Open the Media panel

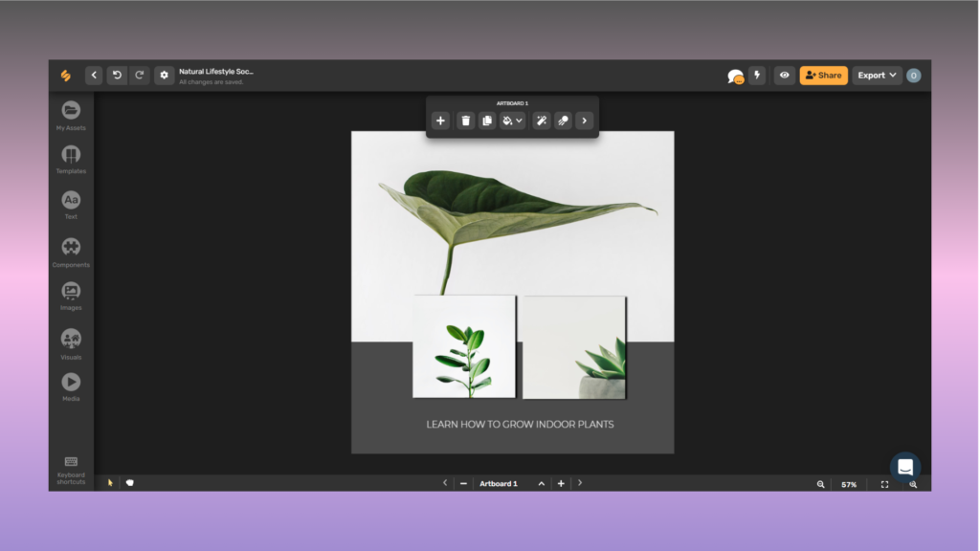(71, 386)
